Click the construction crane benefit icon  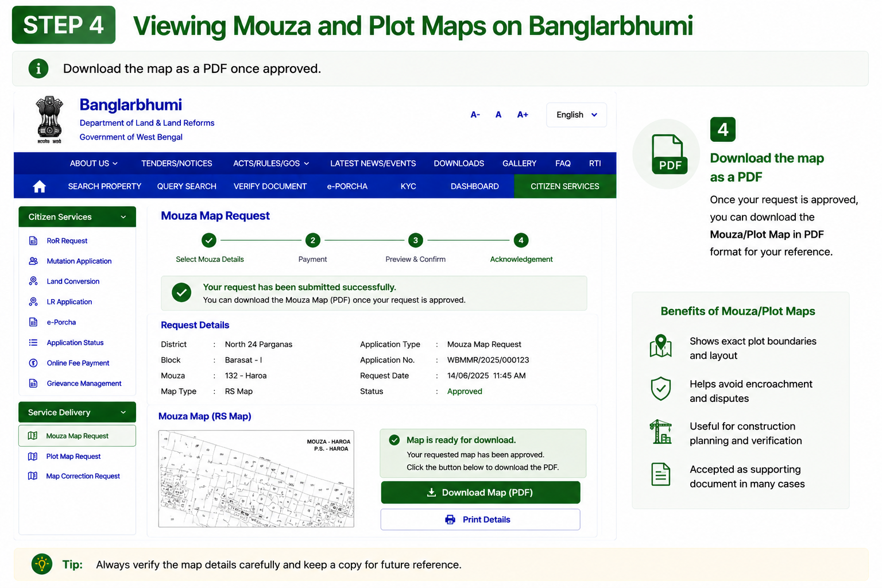tap(661, 432)
